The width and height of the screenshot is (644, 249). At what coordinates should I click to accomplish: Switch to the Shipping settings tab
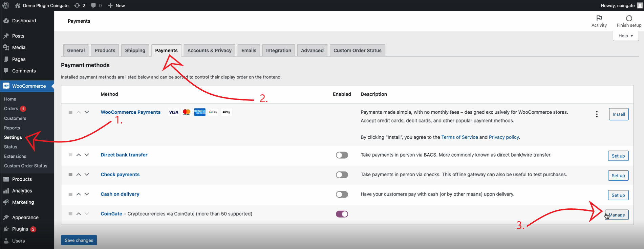click(x=135, y=50)
